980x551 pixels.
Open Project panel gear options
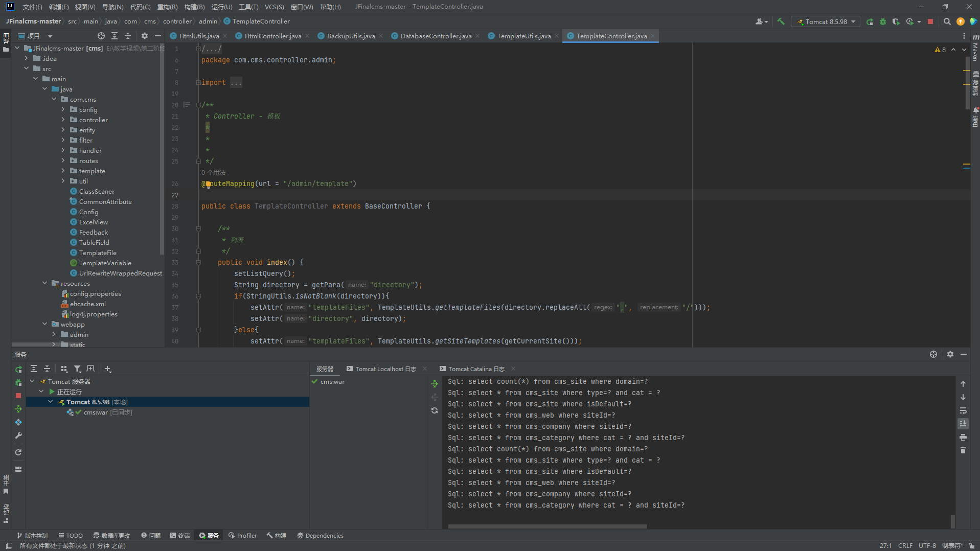click(x=145, y=36)
